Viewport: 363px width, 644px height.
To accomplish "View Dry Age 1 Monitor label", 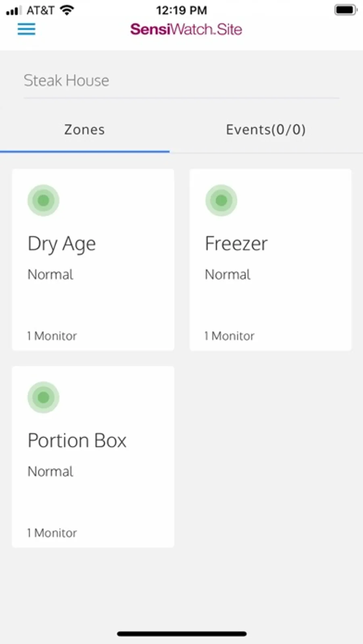I will [52, 336].
